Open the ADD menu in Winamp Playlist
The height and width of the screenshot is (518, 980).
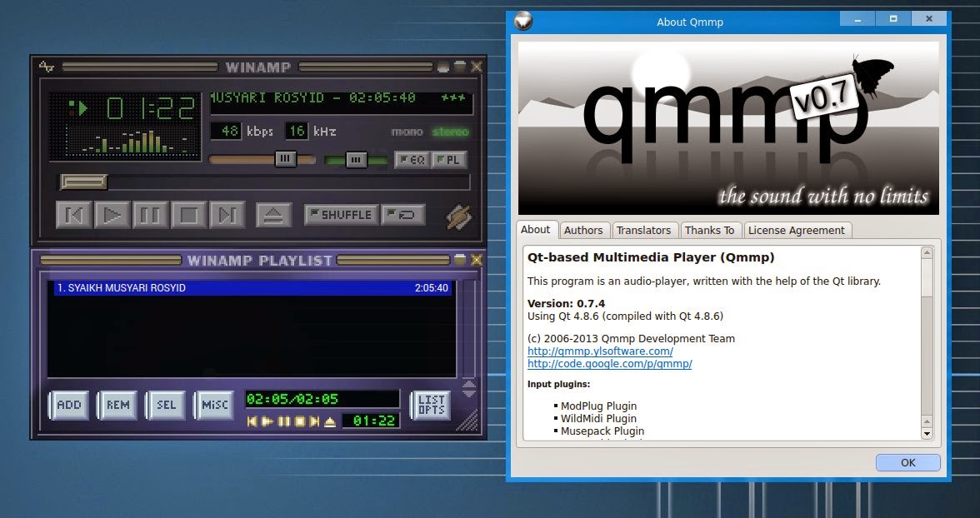coord(68,405)
